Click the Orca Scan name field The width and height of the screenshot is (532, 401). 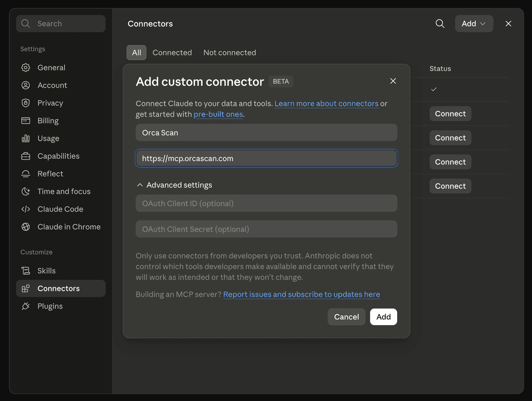click(x=266, y=133)
